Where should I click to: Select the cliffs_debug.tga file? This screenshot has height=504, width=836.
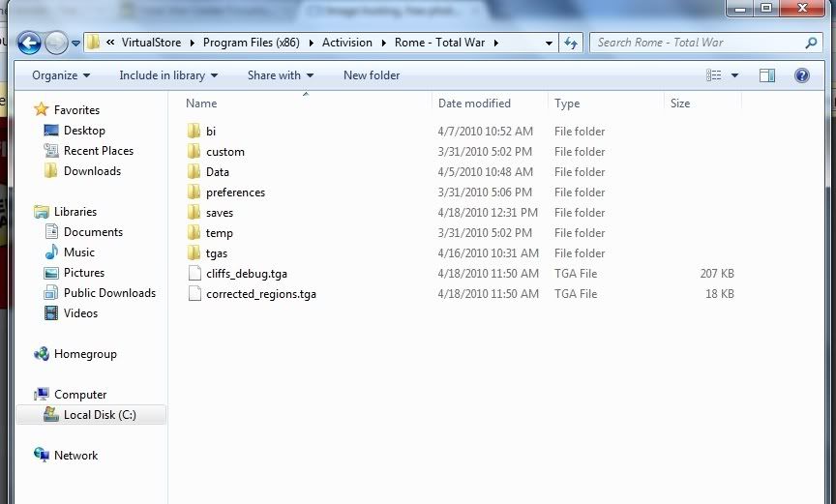[x=246, y=274]
